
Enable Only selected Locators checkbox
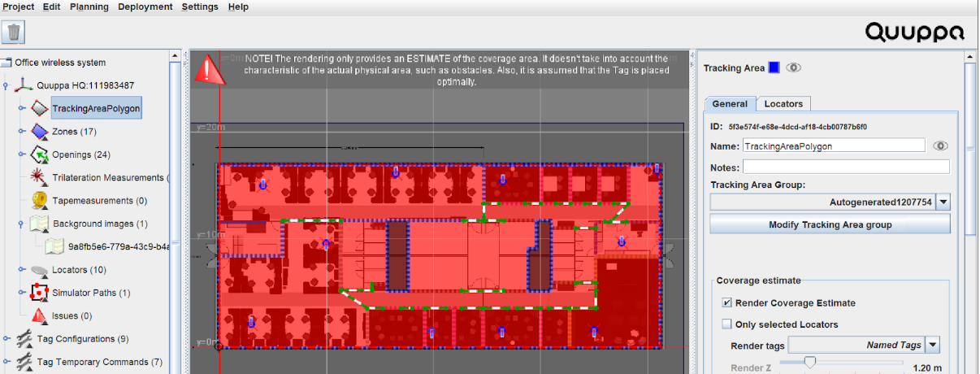[726, 324]
